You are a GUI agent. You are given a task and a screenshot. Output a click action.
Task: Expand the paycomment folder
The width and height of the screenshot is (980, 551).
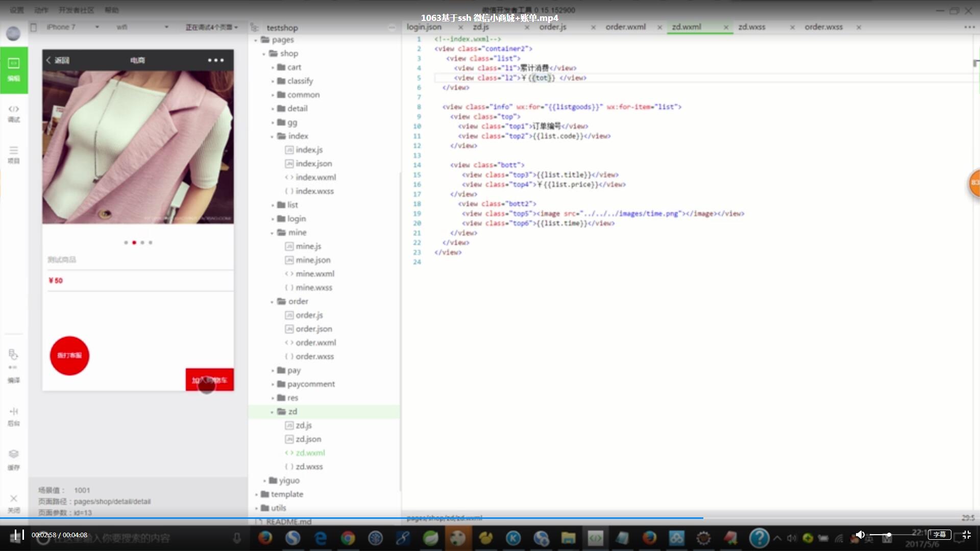273,384
